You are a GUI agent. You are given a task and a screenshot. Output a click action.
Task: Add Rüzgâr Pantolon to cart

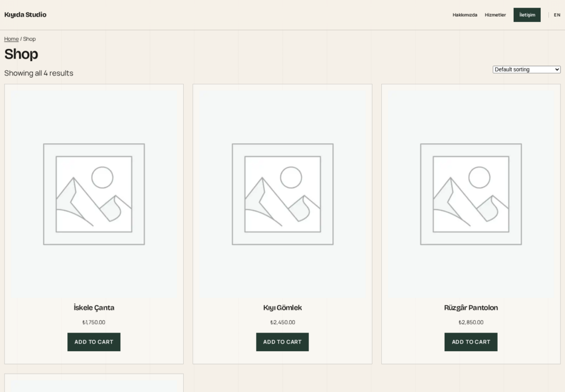coord(471,342)
